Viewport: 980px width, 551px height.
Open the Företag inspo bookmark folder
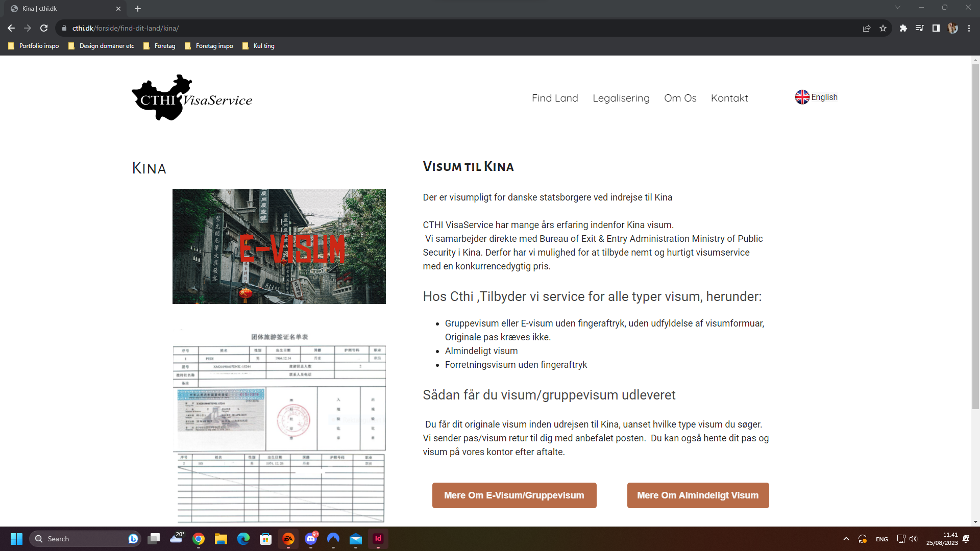pos(209,46)
